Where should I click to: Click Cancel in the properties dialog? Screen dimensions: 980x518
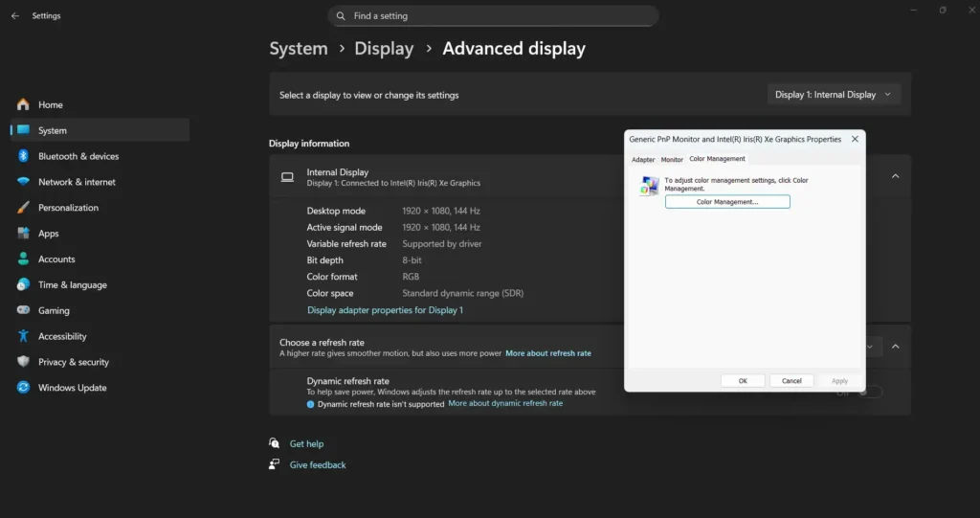[791, 381]
